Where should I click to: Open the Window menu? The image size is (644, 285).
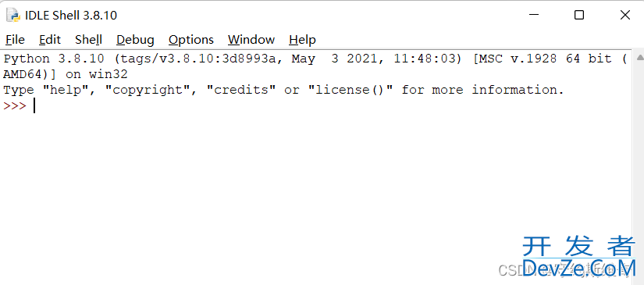click(251, 40)
